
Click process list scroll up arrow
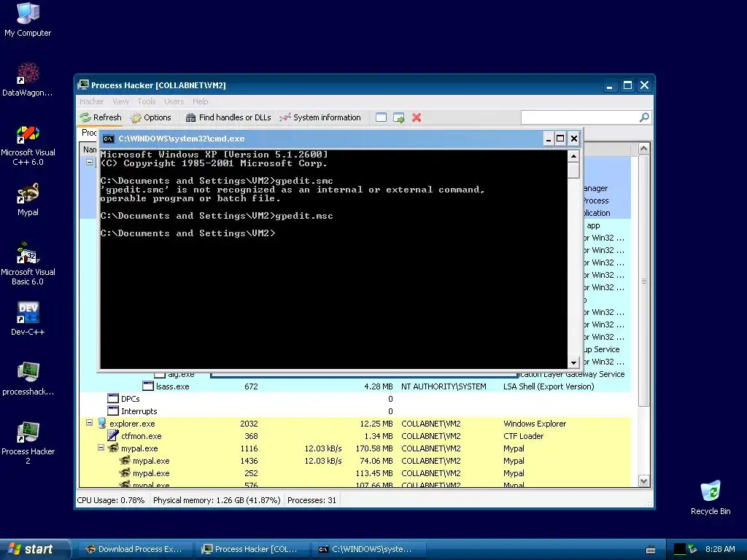pos(643,149)
